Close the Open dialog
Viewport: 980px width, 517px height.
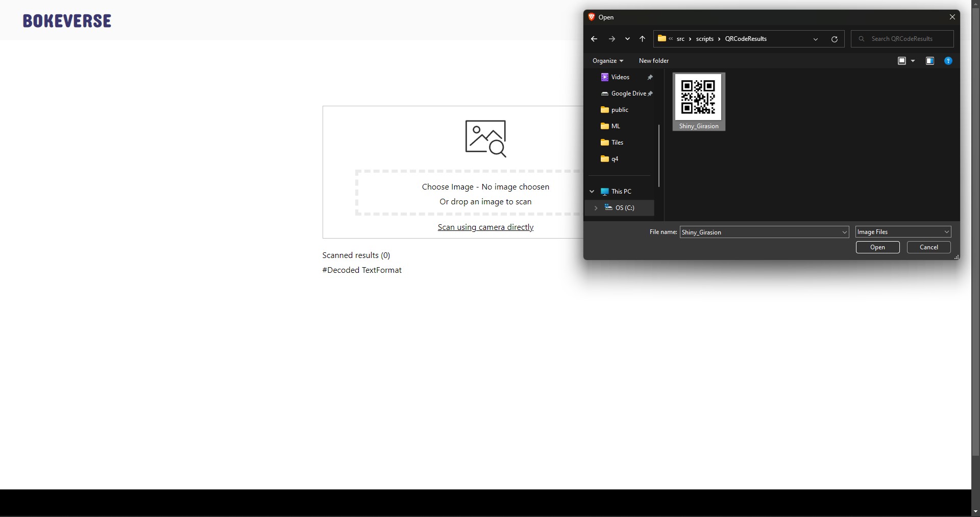tap(952, 17)
